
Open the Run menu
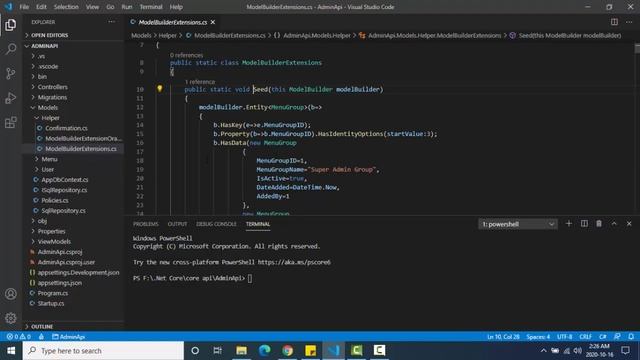127,7
